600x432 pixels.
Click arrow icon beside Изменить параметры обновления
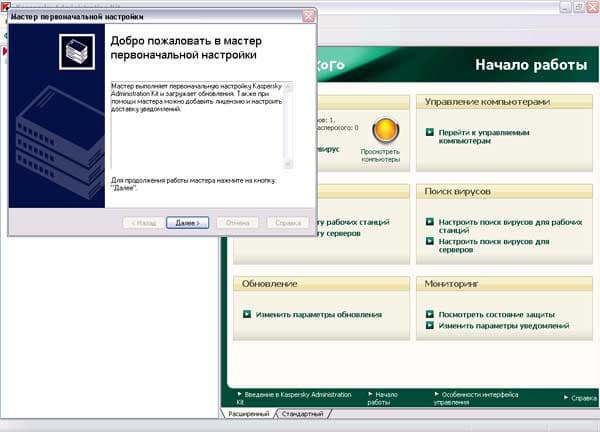pos(247,314)
